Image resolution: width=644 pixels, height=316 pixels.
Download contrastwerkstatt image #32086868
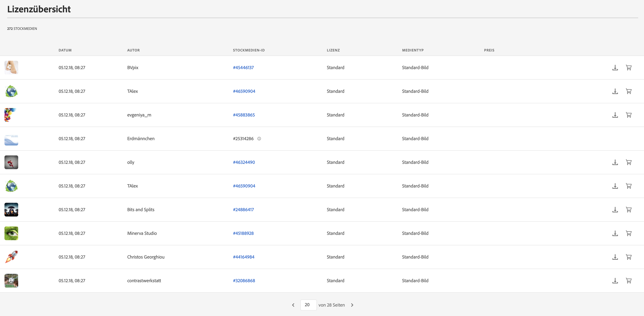[x=615, y=280]
